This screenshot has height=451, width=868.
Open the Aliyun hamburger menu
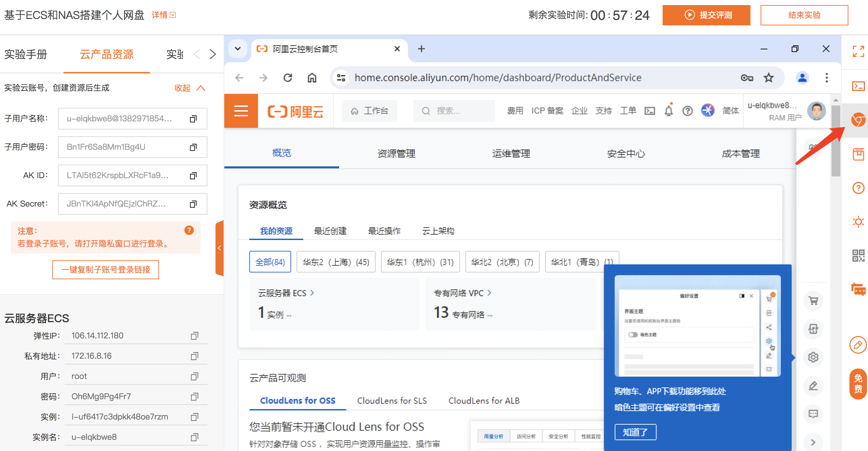click(x=241, y=111)
